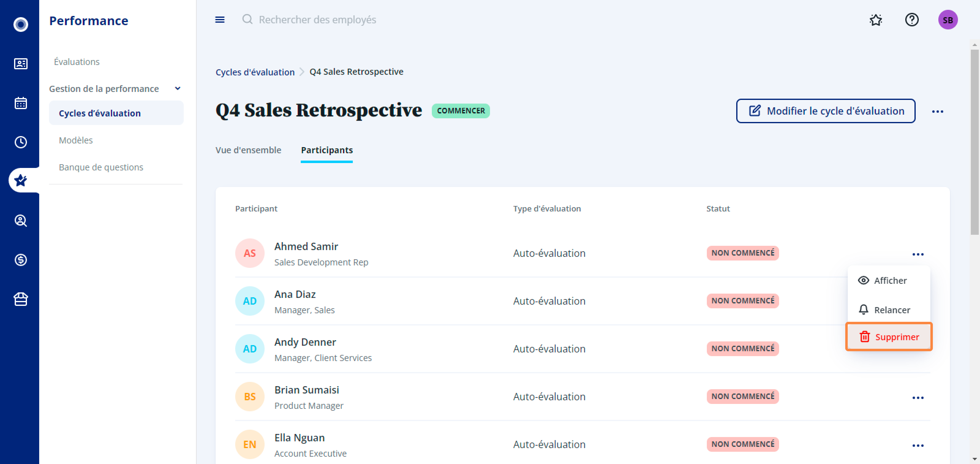The height and width of the screenshot is (464, 980).
Task: Open the help question mark icon
Action: (911, 19)
